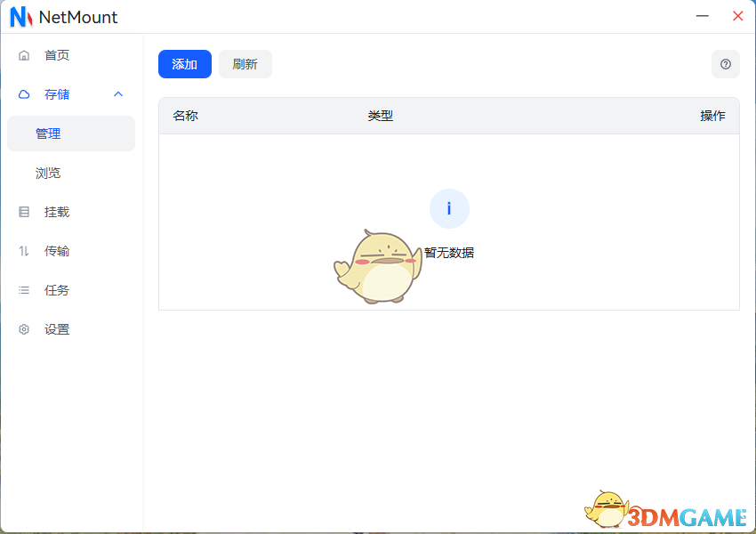The height and width of the screenshot is (534, 756).
Task: Click the 存储 cloud storage icon
Action: (x=23, y=94)
